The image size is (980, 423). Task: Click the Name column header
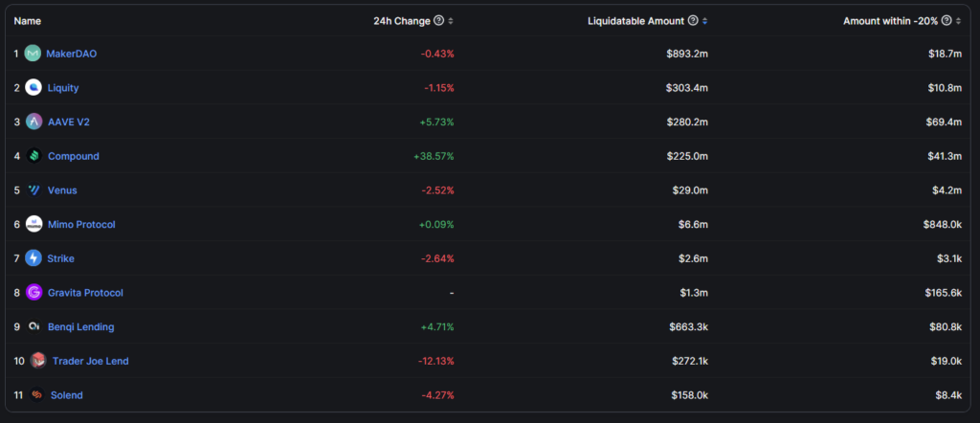coord(27,20)
